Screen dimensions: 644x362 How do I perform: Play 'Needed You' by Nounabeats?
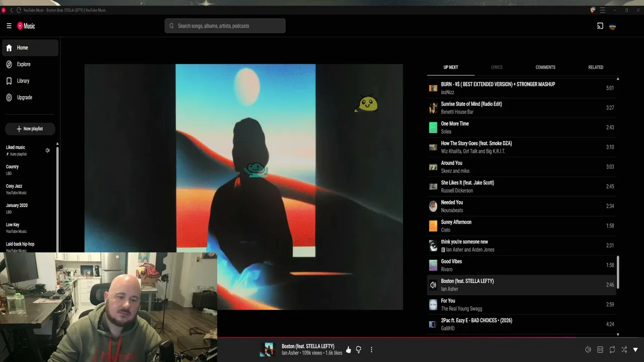[x=521, y=206]
